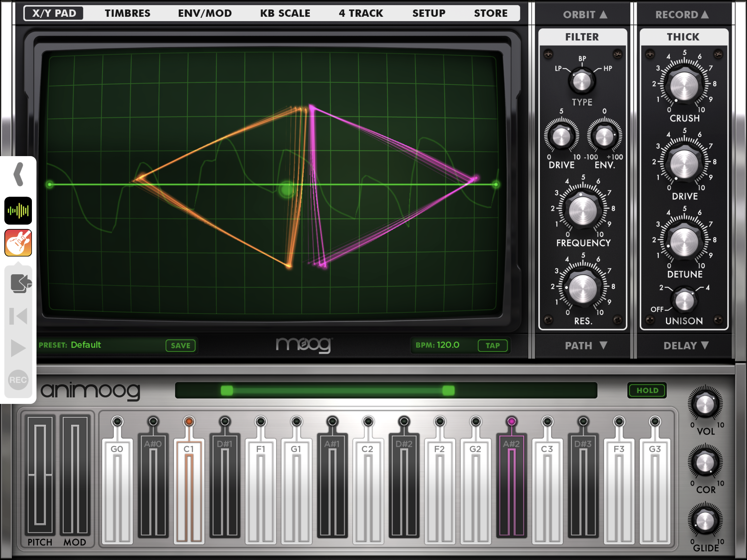The height and width of the screenshot is (560, 747).
Task: Click the CRUSH knob in THICK
Action: (x=684, y=86)
